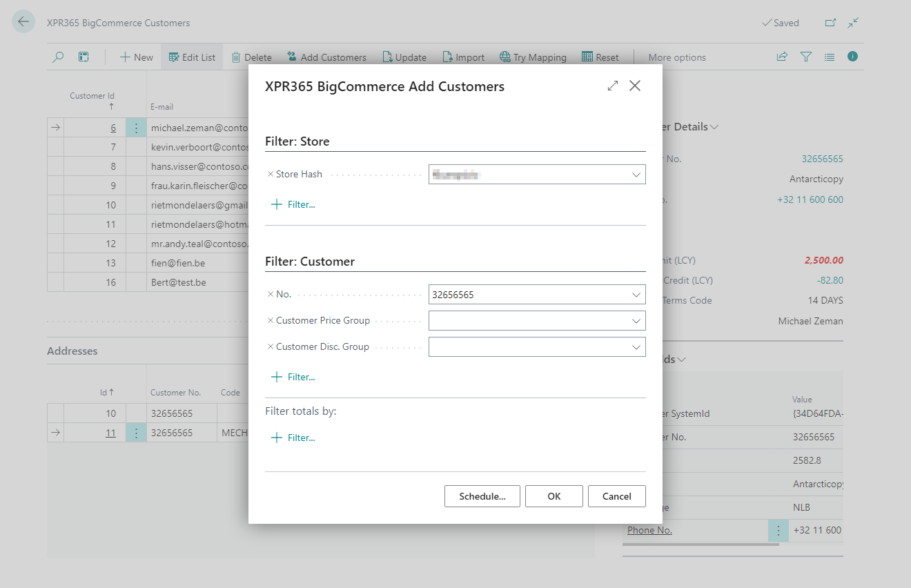Open the Customer Disc. Group dropdown arrow
The height and width of the screenshot is (588, 911).
pos(636,347)
